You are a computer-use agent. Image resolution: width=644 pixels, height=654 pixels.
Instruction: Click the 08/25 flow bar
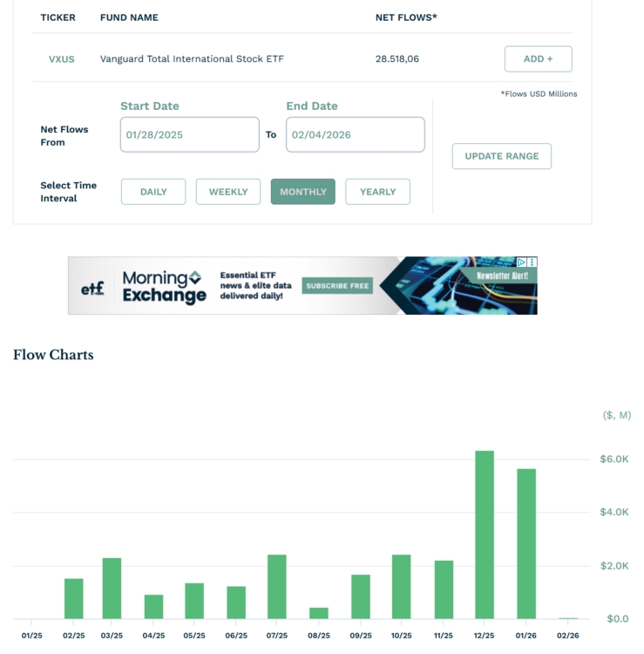click(x=319, y=613)
